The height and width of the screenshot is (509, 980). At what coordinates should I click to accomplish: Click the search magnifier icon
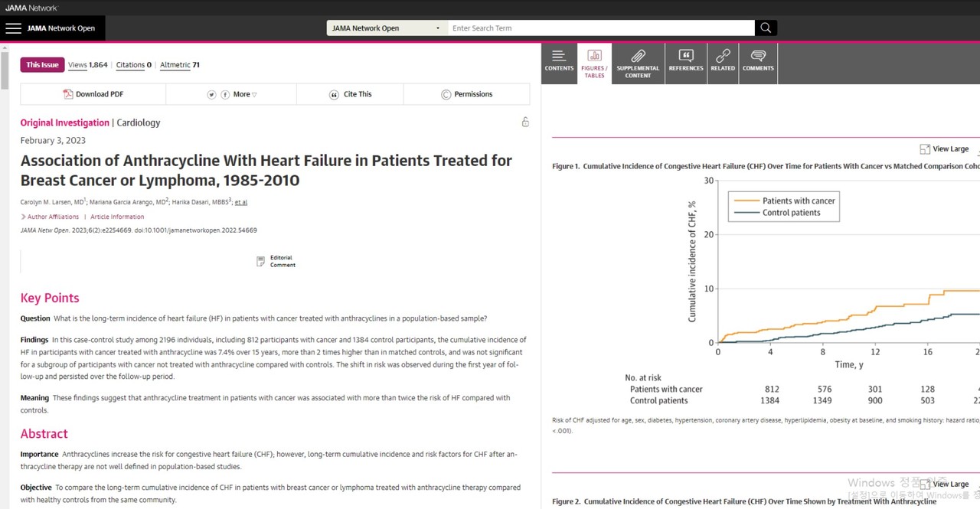coord(766,28)
